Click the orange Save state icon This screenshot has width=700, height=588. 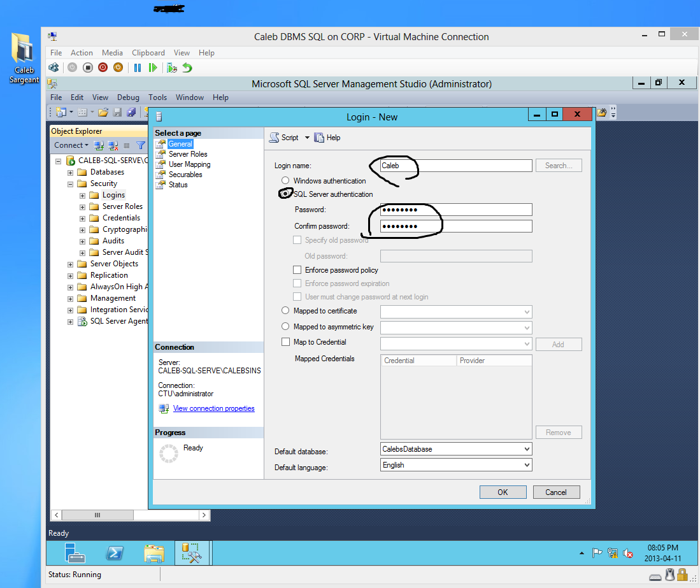(x=118, y=68)
